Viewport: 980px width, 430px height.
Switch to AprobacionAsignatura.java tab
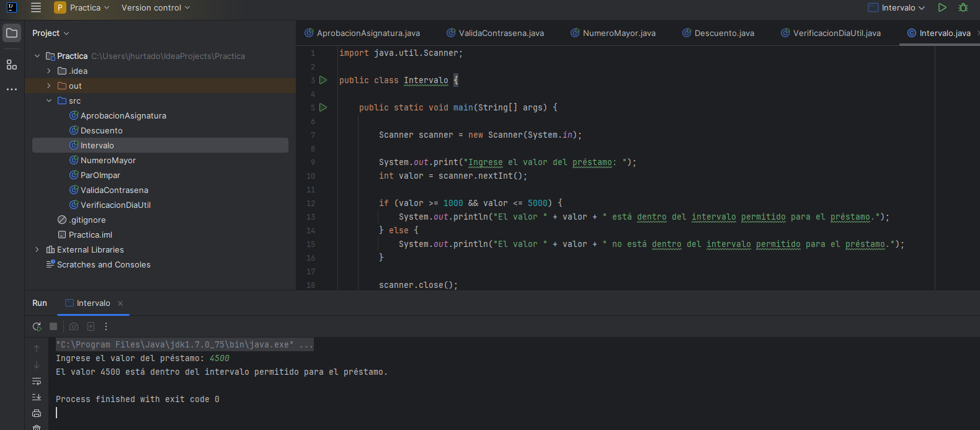tap(362, 33)
